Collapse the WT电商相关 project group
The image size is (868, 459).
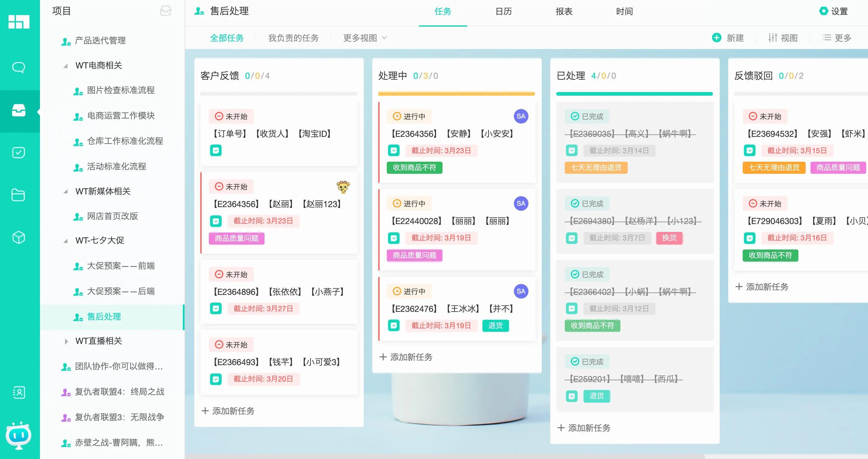tap(66, 66)
